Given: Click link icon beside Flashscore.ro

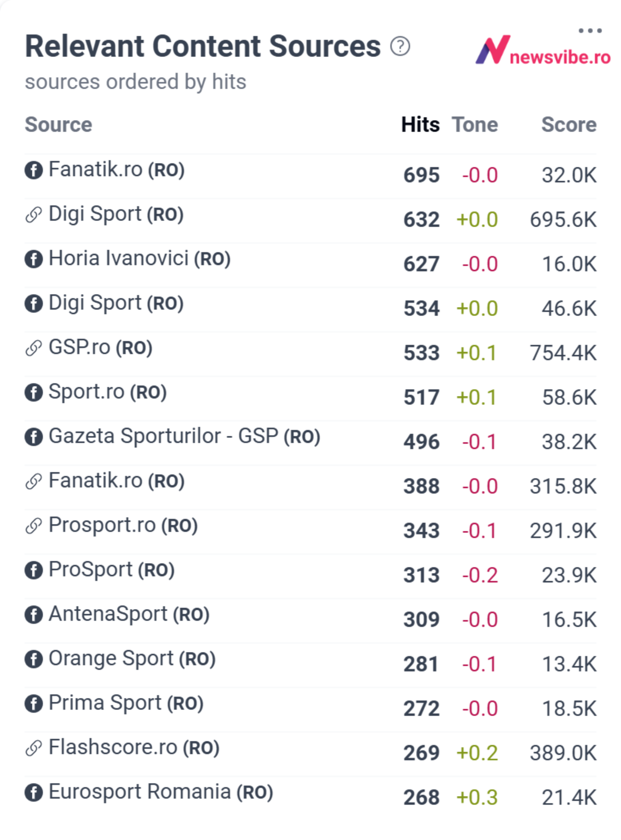Looking at the screenshot, I should [x=34, y=748].
